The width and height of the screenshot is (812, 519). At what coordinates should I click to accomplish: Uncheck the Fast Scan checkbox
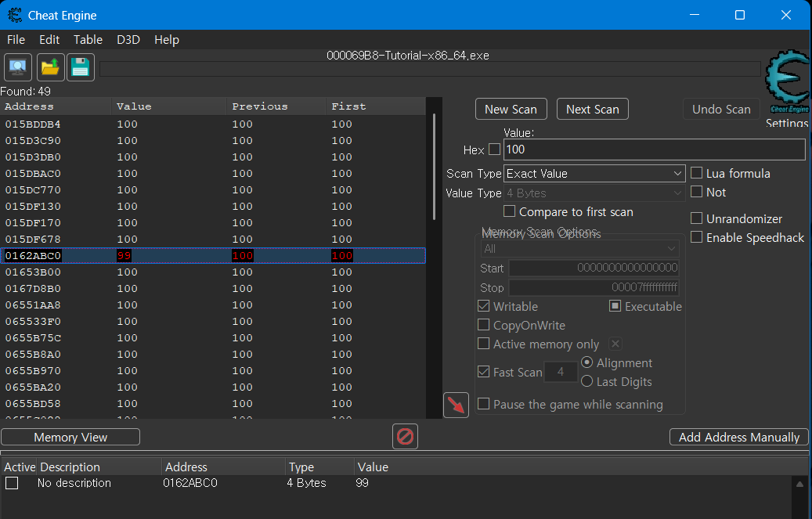click(x=484, y=372)
